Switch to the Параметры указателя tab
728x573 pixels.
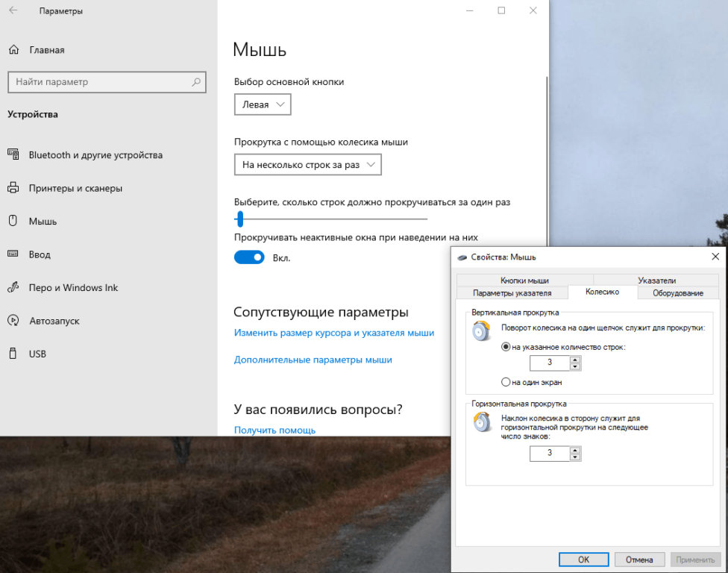coord(512,293)
